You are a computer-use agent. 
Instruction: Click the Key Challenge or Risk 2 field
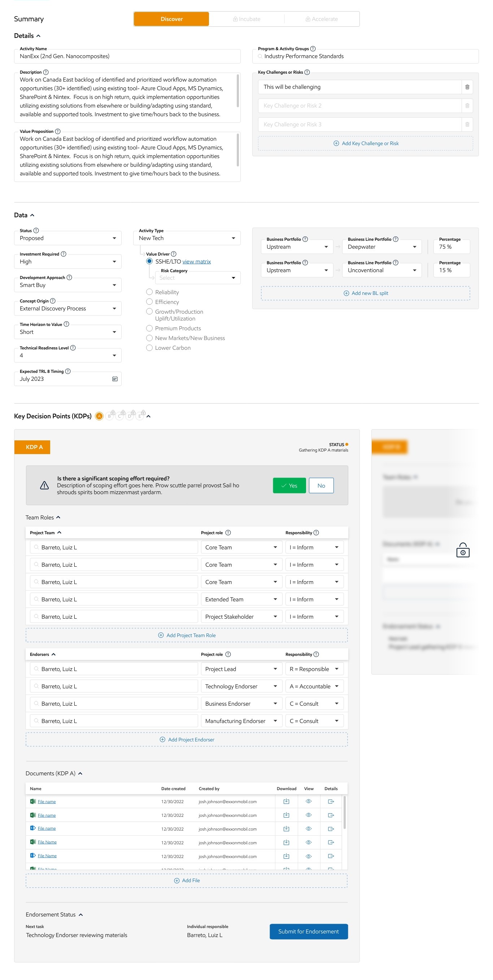360,106
